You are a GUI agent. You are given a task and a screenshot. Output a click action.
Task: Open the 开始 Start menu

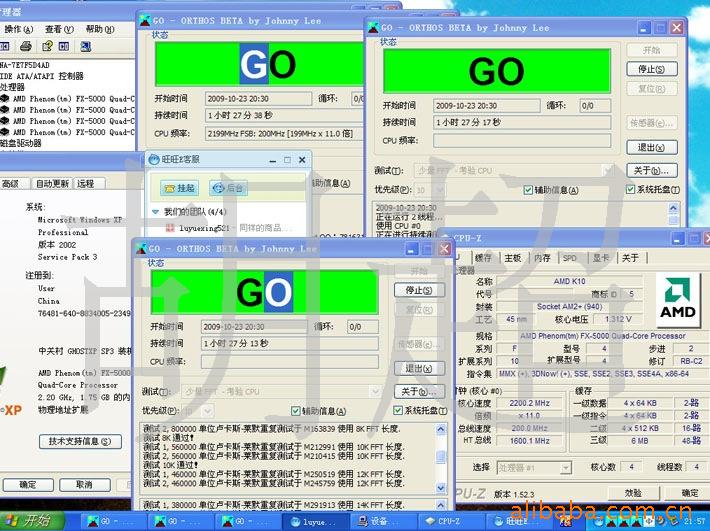pyautogui.click(x=31, y=521)
